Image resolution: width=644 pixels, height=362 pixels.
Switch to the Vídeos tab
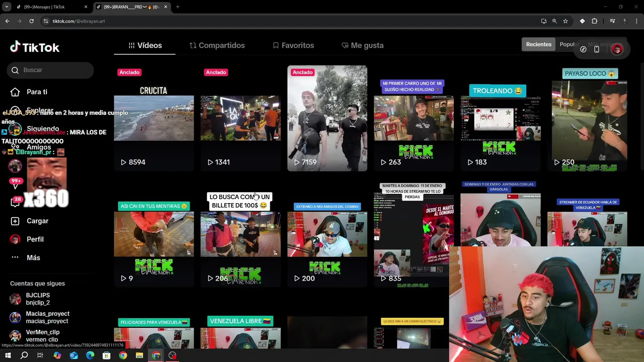point(145,45)
